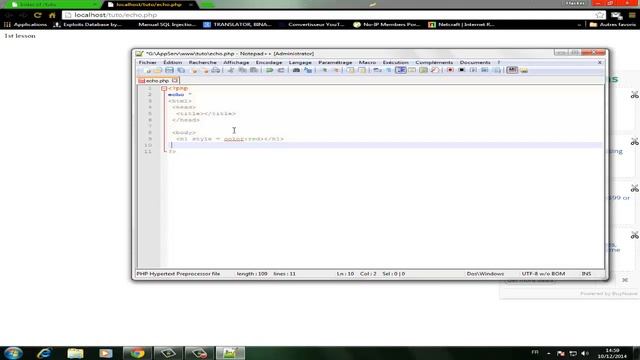Click the Print toolbar icon
The image size is (640, 360).
click(216, 70)
